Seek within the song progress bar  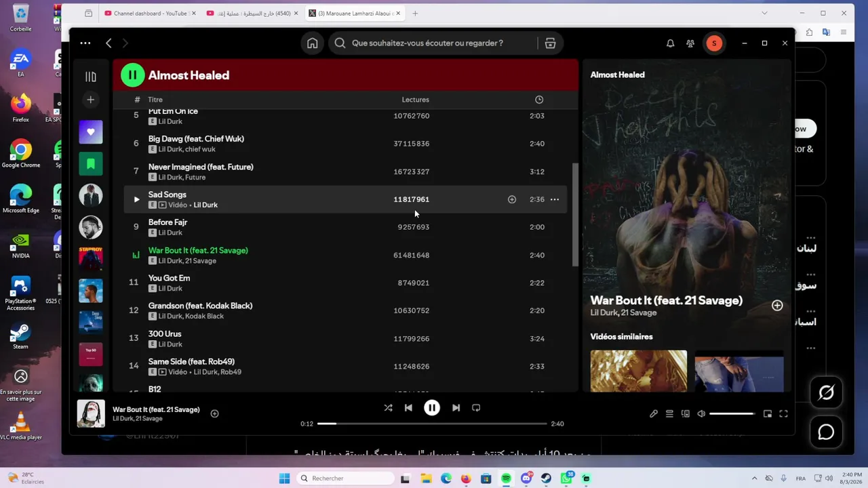pos(432,424)
